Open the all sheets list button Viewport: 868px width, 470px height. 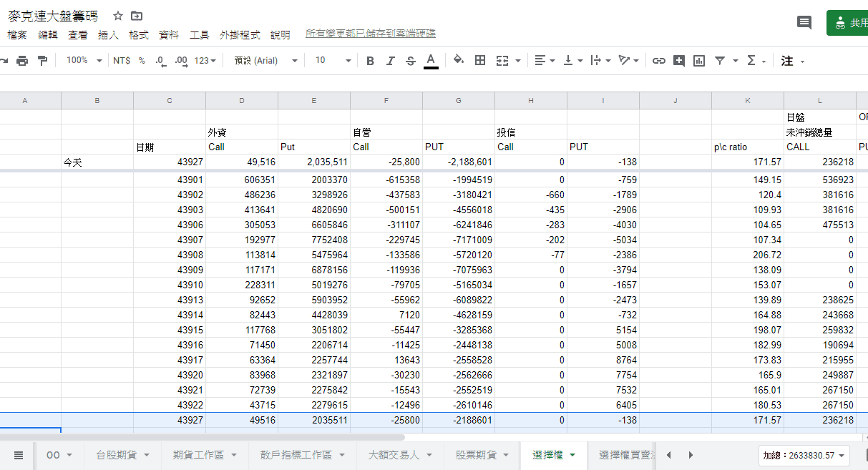(x=19, y=455)
